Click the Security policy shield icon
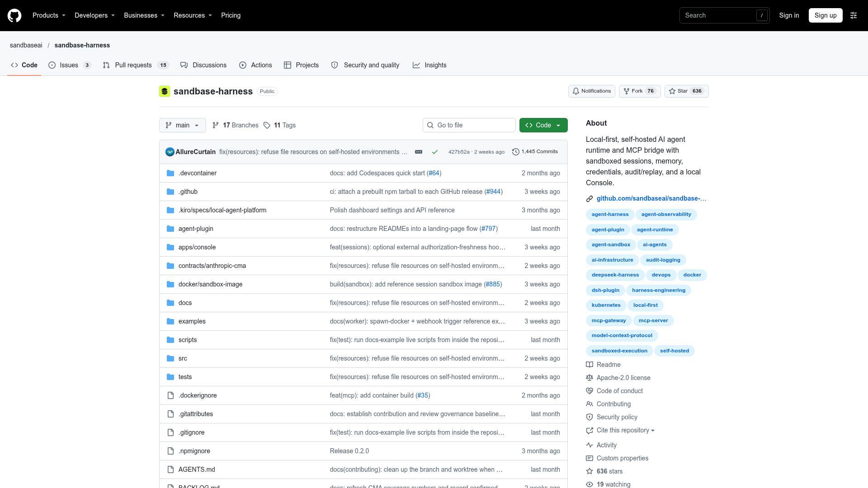 click(590, 417)
